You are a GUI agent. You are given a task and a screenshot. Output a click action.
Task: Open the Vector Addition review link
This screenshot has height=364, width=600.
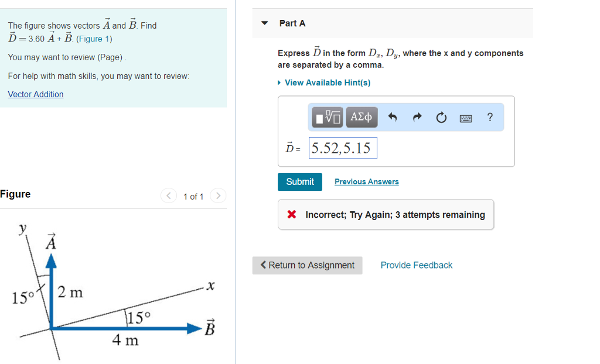(x=35, y=94)
